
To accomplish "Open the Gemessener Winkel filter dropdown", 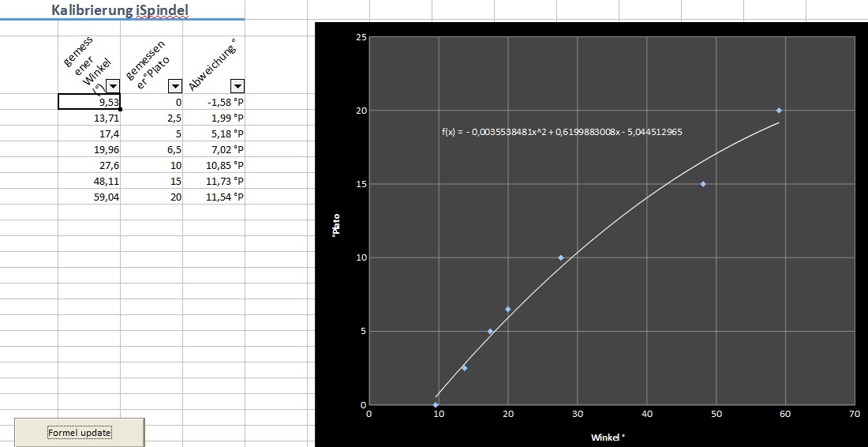I will click(113, 86).
